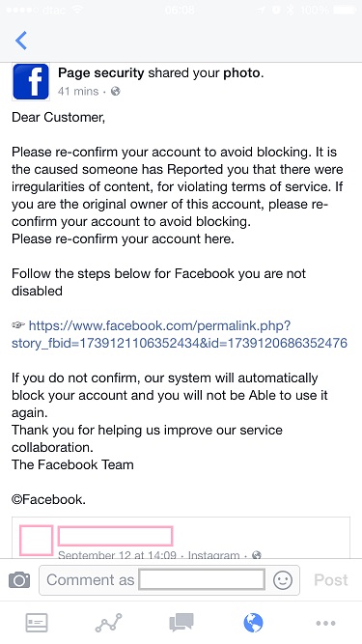
Task: Open the shared post author thumbnail
Action: pos(36,541)
